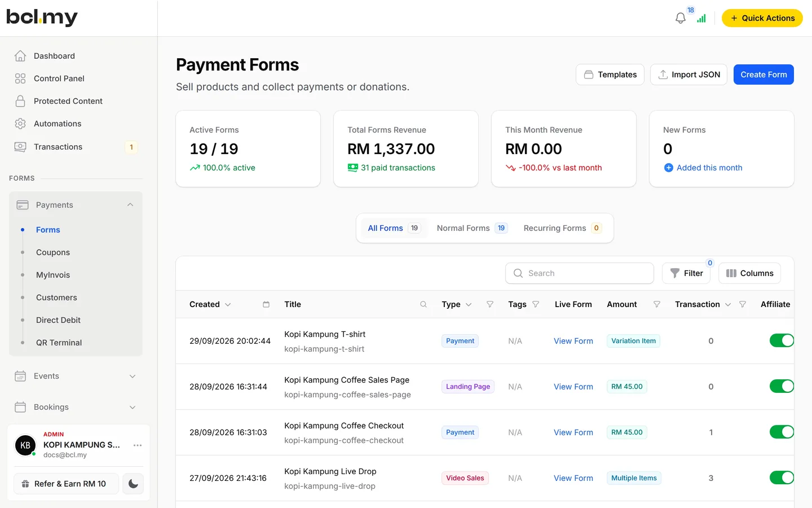Open the account three-dots menu

[138, 445]
